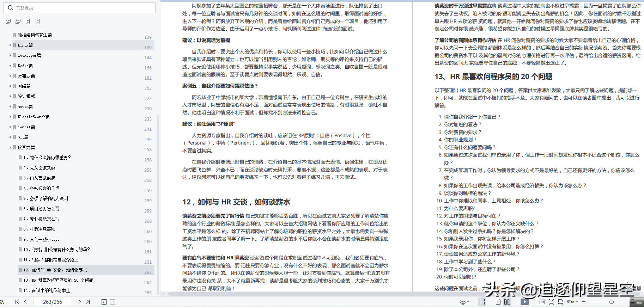Select bookmark 12、如何与 HR 交谈,如何谈薪水
Viewport: 644px width, 307px height.
[x=55, y=270]
